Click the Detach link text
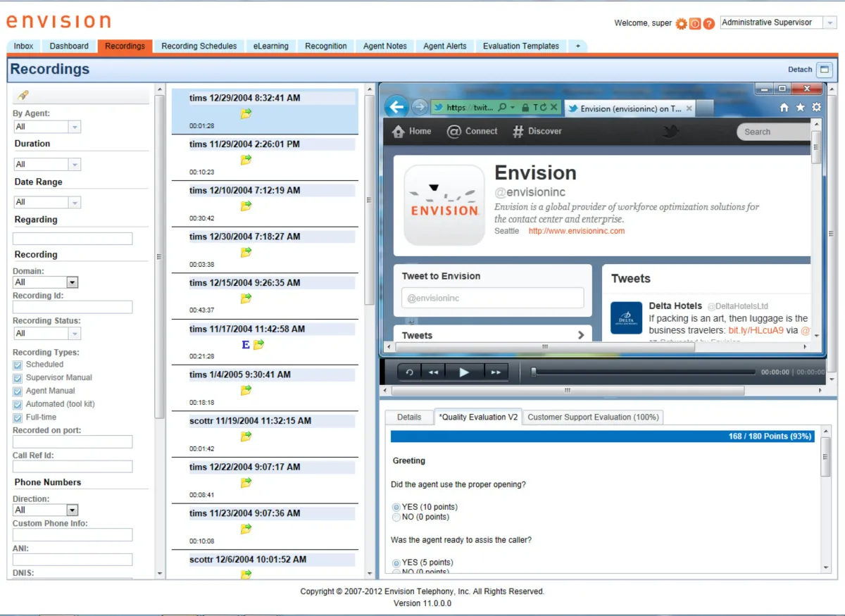The width and height of the screenshot is (845, 616). pyautogui.click(x=800, y=70)
